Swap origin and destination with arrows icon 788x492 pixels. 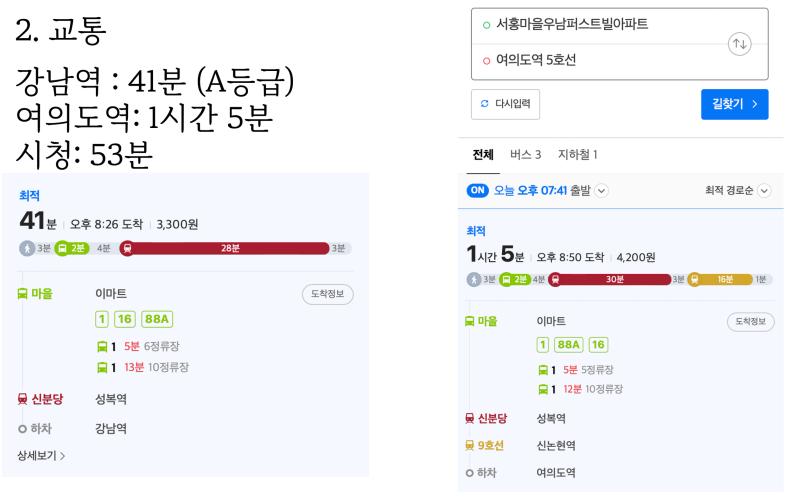pyautogui.click(x=740, y=44)
